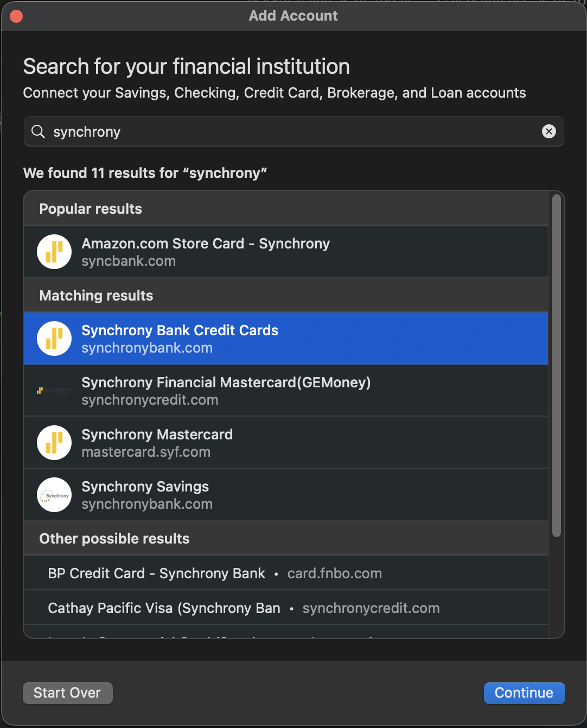Choose BP Credit Card - Synchrony Bank
Viewport: 587px width, 728px height.
(x=286, y=573)
